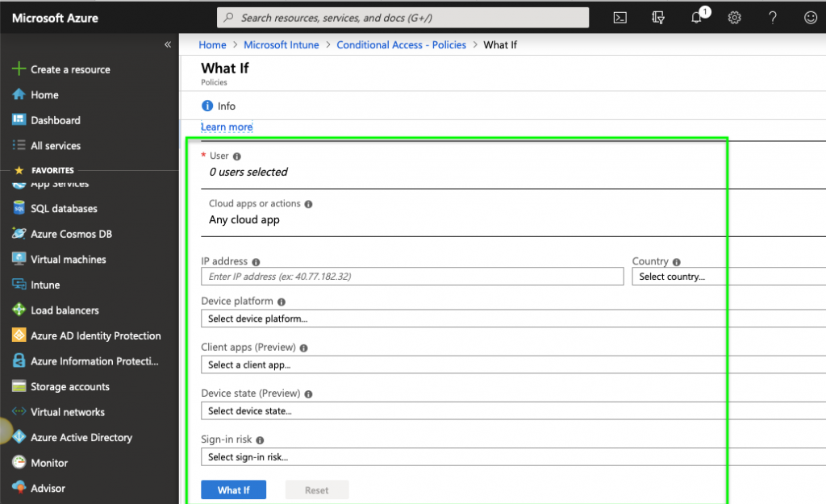Image resolution: width=826 pixels, height=504 pixels.
Task: Click the All services list icon
Action: [x=19, y=145]
